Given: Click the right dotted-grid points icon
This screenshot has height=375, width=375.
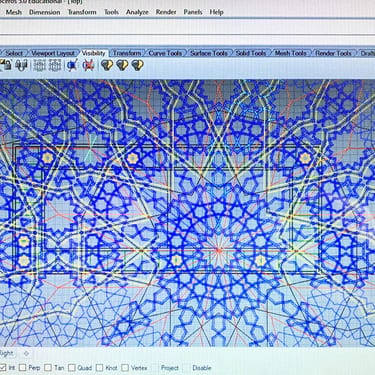Looking at the screenshot, I should (55, 65).
